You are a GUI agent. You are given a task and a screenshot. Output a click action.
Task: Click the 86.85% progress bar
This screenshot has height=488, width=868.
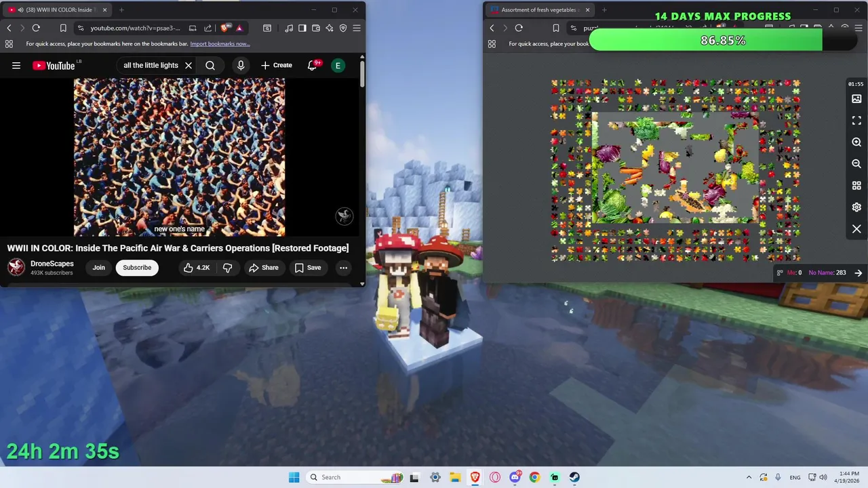click(723, 41)
